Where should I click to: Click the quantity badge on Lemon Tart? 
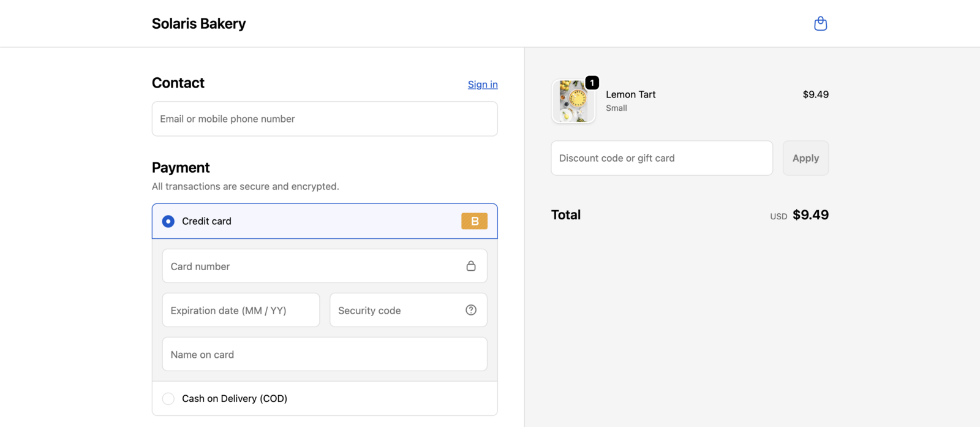tap(592, 83)
